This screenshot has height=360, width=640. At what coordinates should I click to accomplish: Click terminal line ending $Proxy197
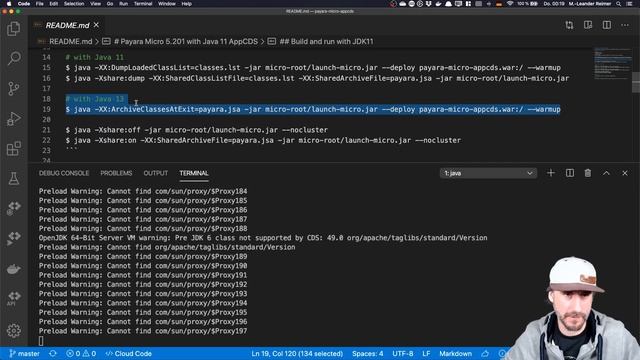tap(143, 331)
